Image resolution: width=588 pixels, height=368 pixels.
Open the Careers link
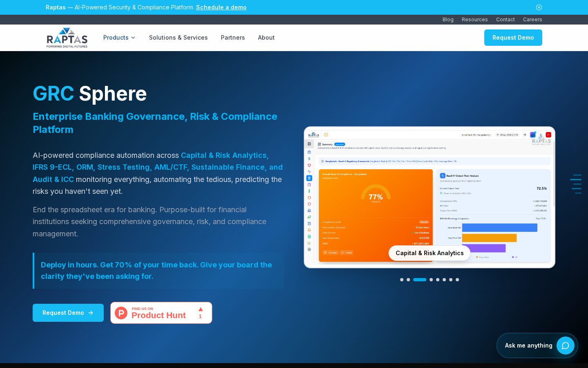[x=532, y=20]
